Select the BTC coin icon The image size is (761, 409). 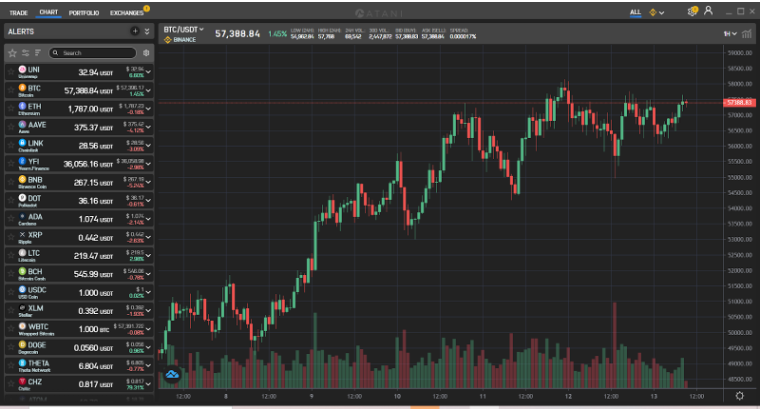click(22, 88)
